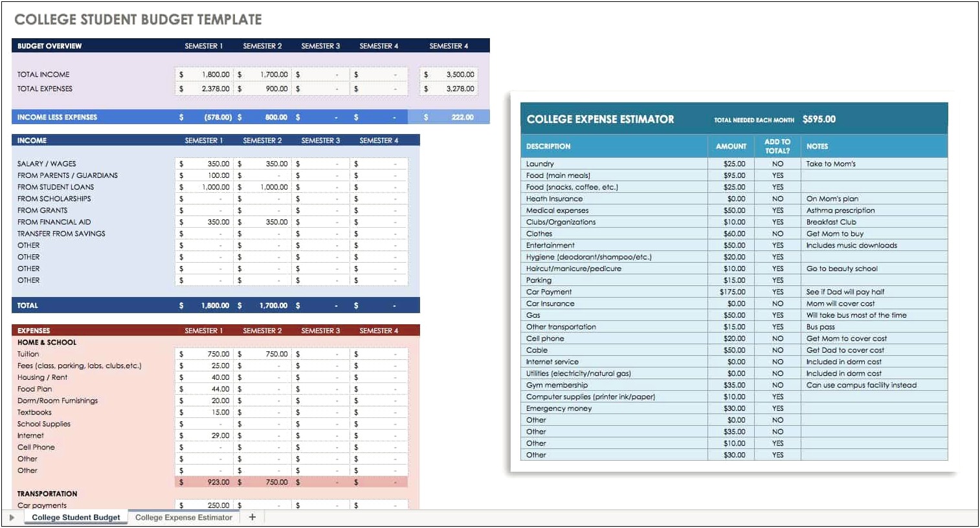Select the Emergency money row

click(734, 408)
